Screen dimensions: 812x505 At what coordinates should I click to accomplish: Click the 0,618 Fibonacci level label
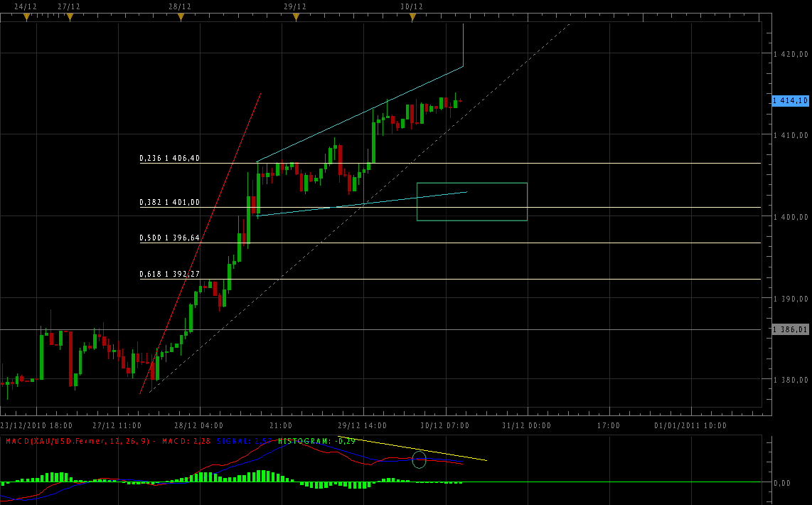[169, 274]
